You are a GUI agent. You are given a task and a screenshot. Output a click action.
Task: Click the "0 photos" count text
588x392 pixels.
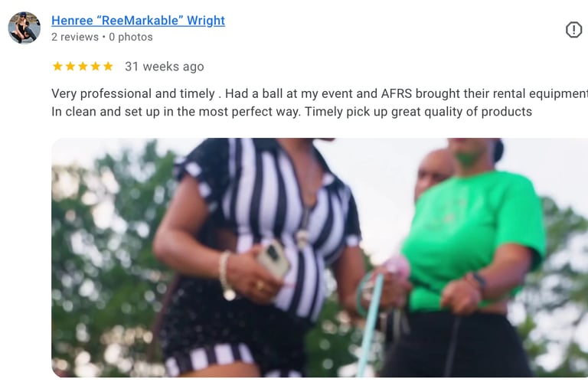[x=131, y=38]
